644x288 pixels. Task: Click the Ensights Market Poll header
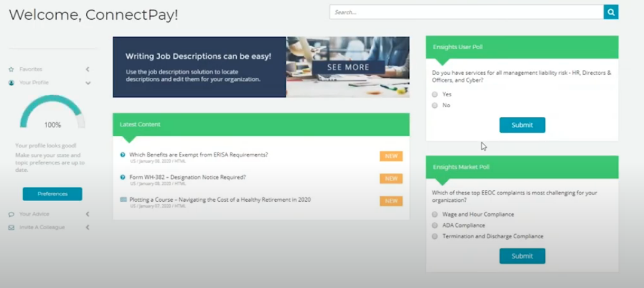[x=522, y=167]
